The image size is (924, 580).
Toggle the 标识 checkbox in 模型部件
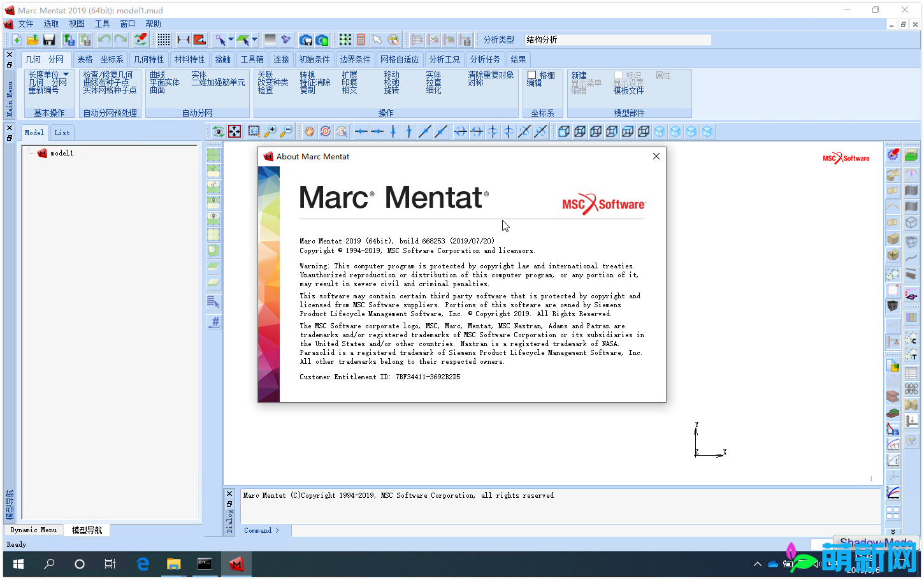(618, 75)
